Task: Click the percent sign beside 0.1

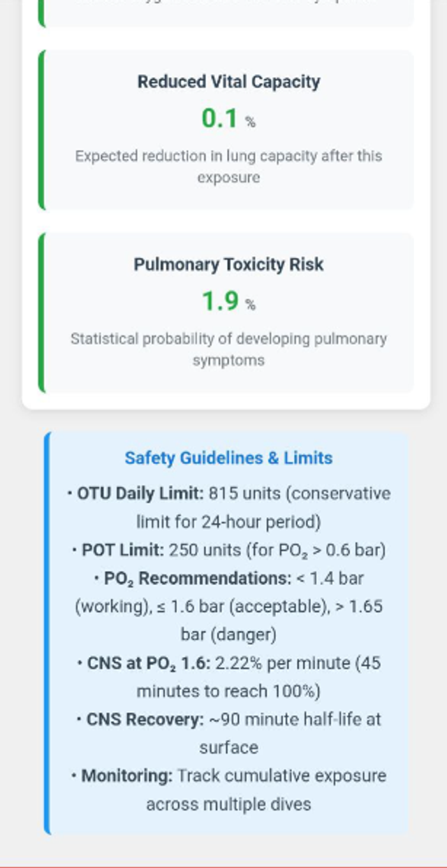Action: tap(250, 122)
